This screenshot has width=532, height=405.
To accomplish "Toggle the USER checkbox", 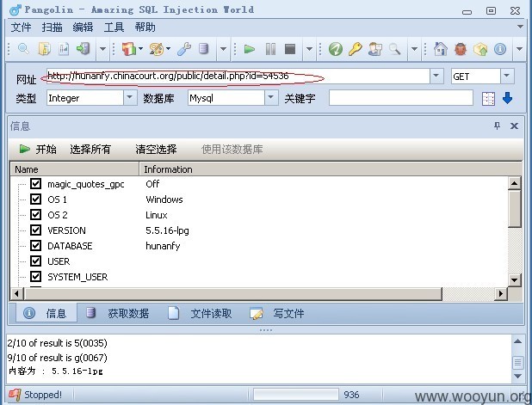I will click(35, 261).
